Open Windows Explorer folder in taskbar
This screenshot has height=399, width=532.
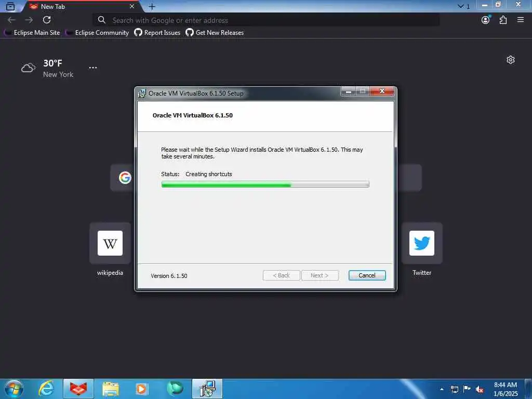[x=111, y=389]
